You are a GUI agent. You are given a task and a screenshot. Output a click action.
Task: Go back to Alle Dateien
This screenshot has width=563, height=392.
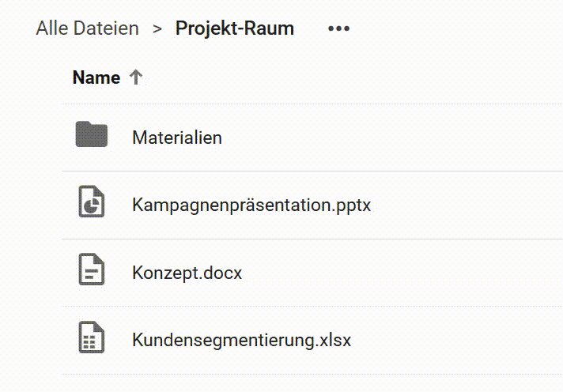click(87, 28)
